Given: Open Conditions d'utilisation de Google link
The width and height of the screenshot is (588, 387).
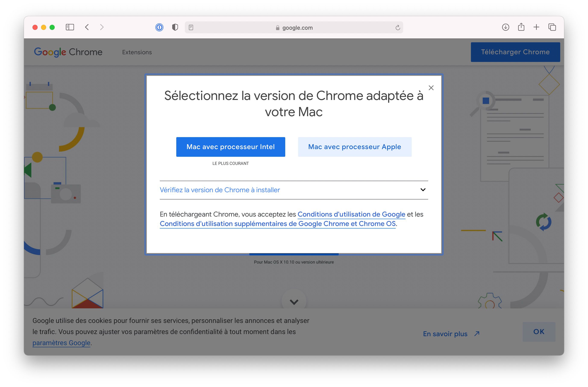Looking at the screenshot, I should (351, 214).
